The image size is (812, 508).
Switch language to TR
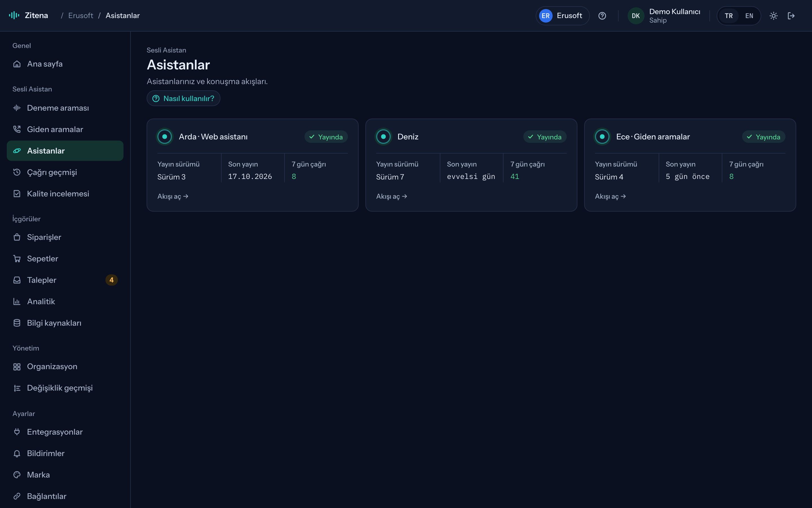pos(729,16)
